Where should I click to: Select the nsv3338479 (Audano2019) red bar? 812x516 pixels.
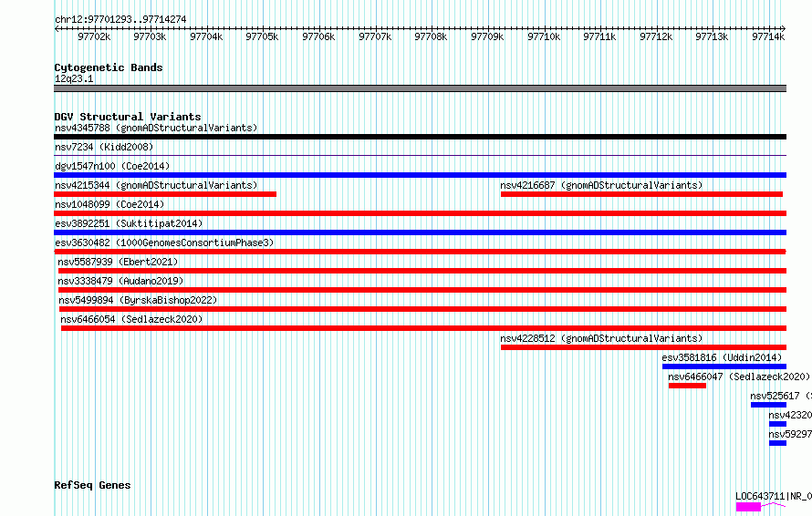422,290
